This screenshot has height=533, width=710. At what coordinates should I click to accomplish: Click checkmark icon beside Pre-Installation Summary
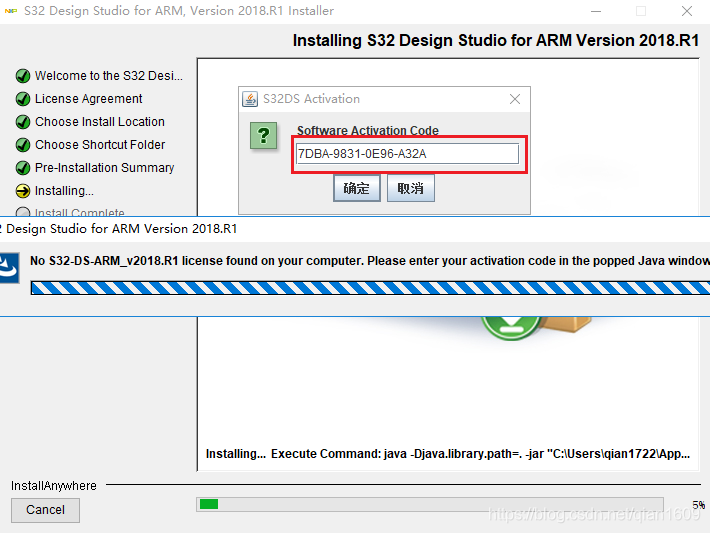(22, 168)
